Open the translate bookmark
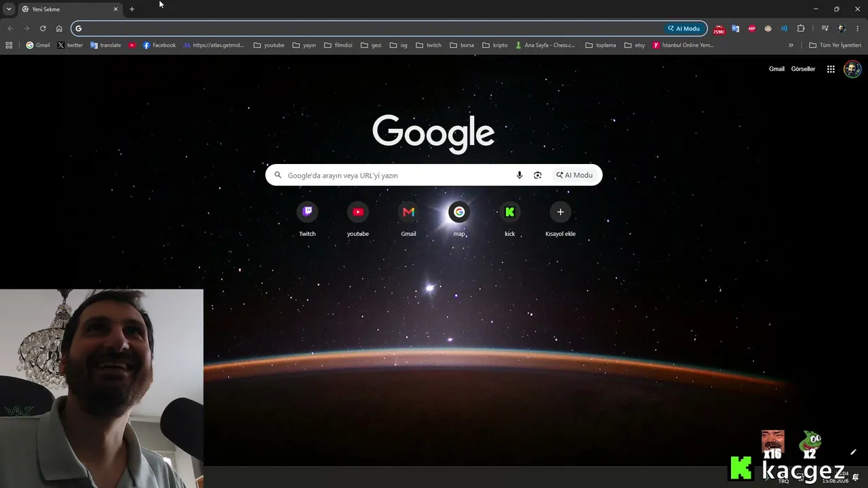 click(x=106, y=45)
